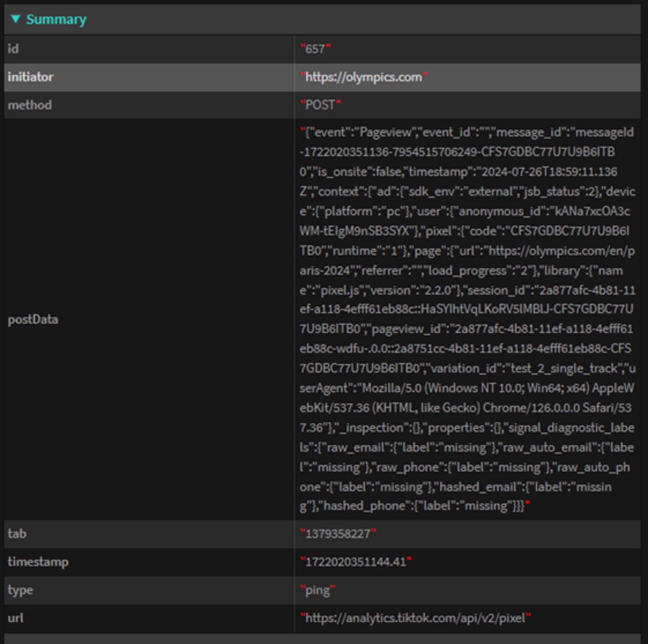Click the analytics.tiktok.com pixel URL value
Image resolution: width=648 pixels, height=644 pixels.
pos(416,618)
